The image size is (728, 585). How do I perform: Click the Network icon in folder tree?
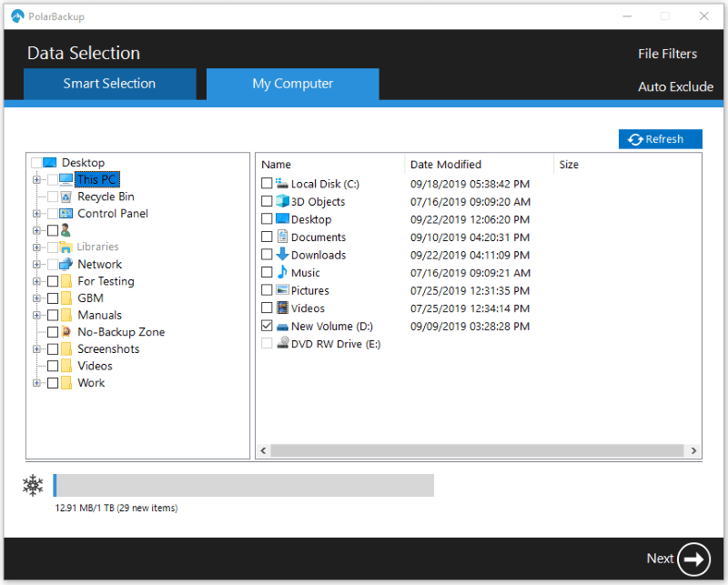(66, 265)
